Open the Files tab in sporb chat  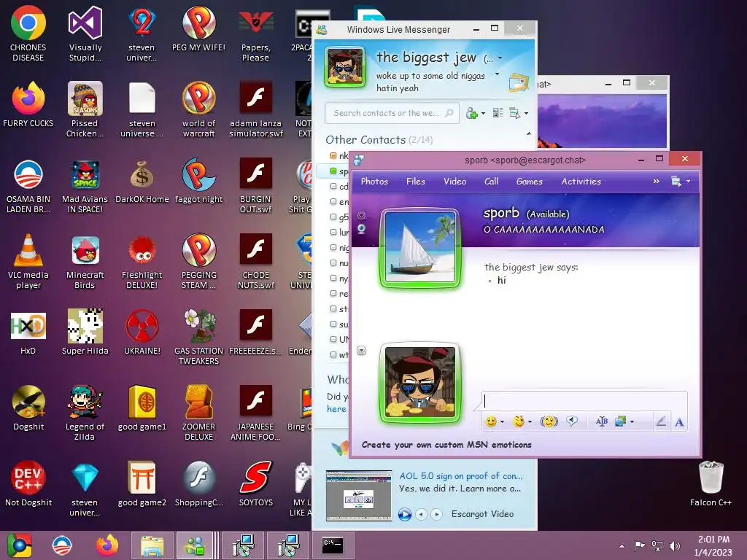415,182
